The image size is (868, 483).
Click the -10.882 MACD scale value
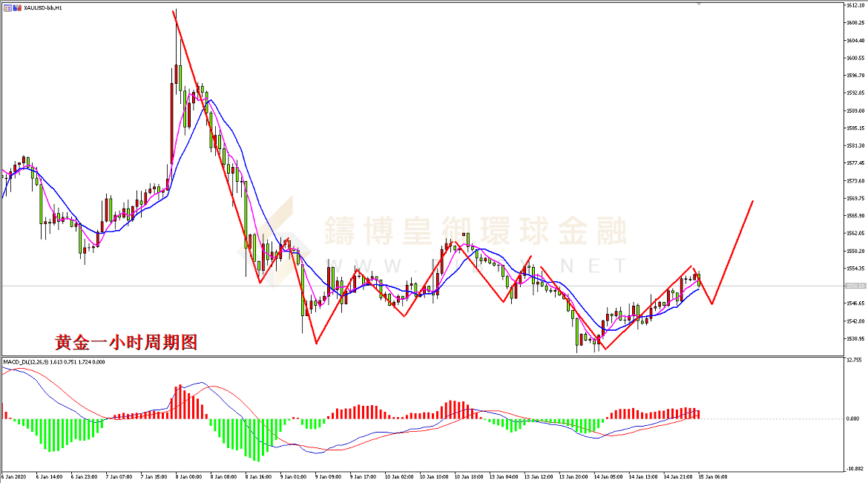pyautogui.click(x=853, y=469)
